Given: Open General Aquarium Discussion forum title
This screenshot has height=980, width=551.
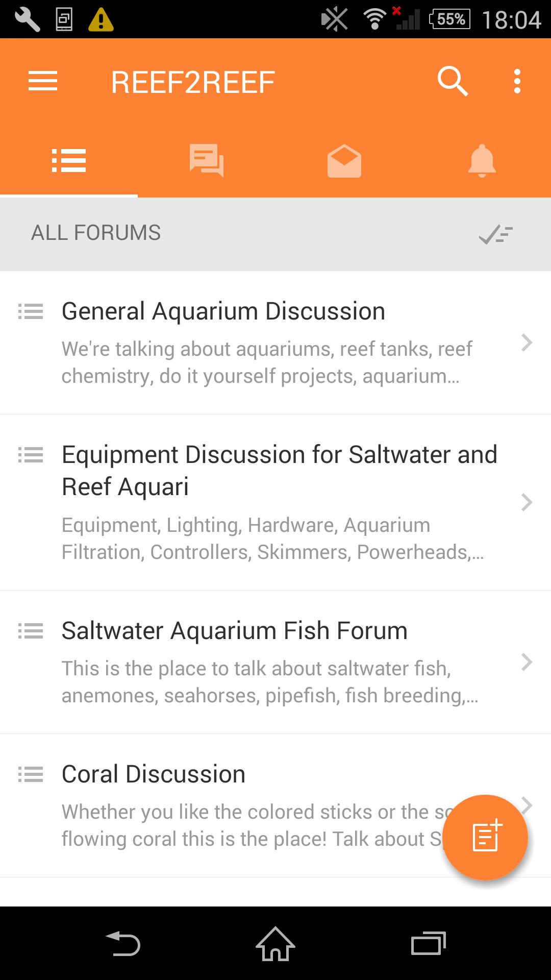Looking at the screenshot, I should [223, 311].
